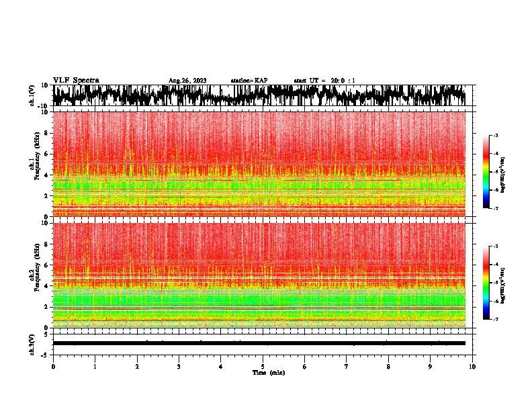Click the time axis tick label '0'
Image resolution: width=532 pixels, height=411 pixels.
pos(53,367)
